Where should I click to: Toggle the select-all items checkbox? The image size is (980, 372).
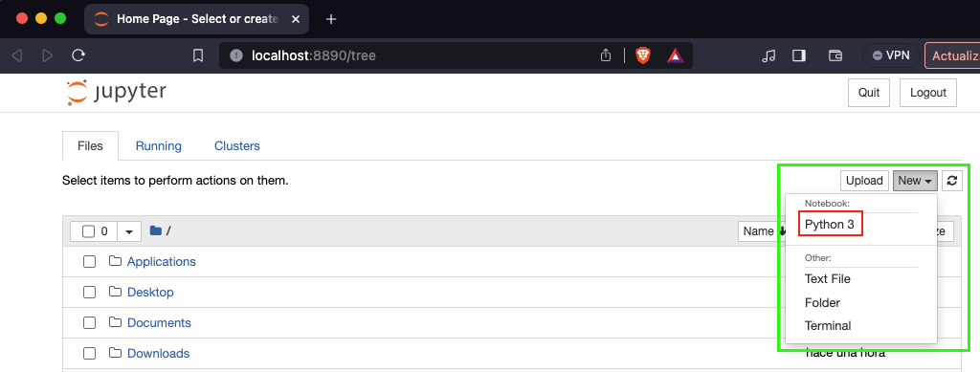click(88, 231)
